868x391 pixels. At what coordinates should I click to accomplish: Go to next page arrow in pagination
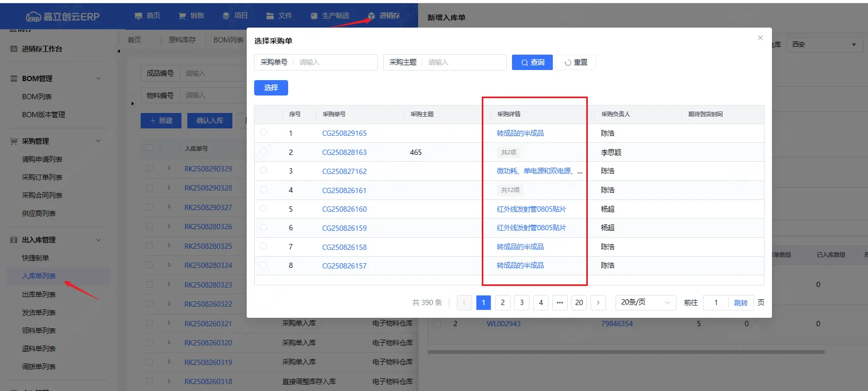598,302
